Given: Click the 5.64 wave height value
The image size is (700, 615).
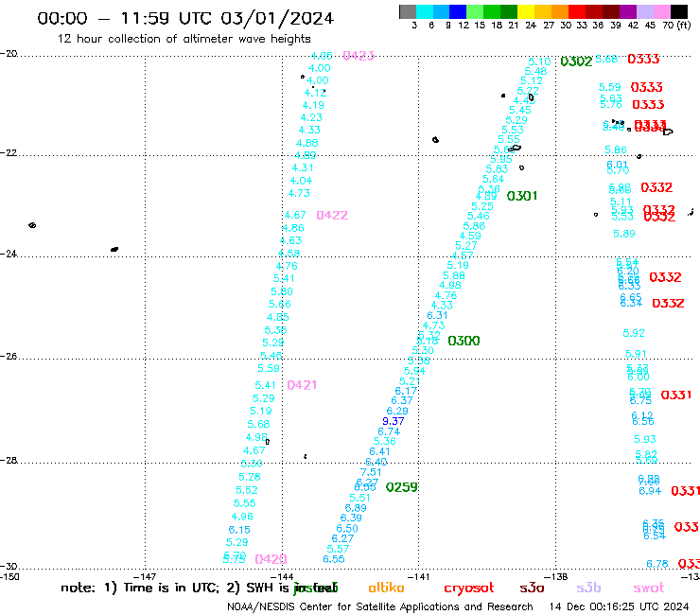Looking at the screenshot, I should (493, 179).
